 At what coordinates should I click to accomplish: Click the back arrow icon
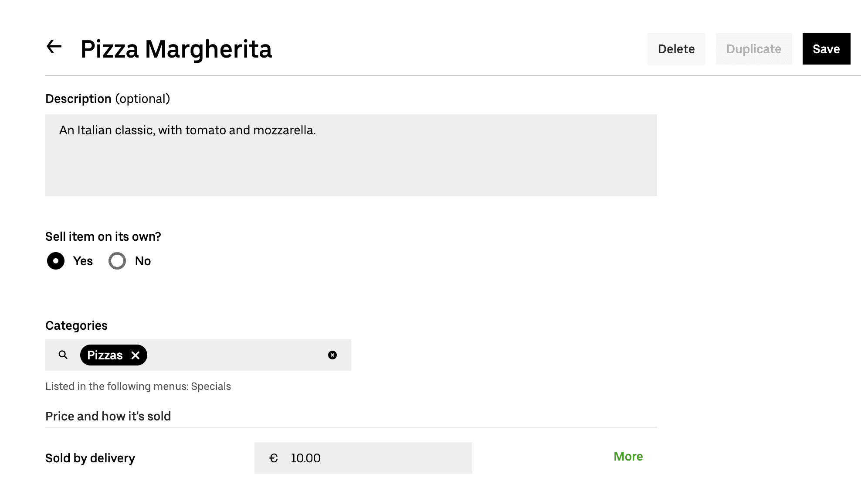[54, 47]
